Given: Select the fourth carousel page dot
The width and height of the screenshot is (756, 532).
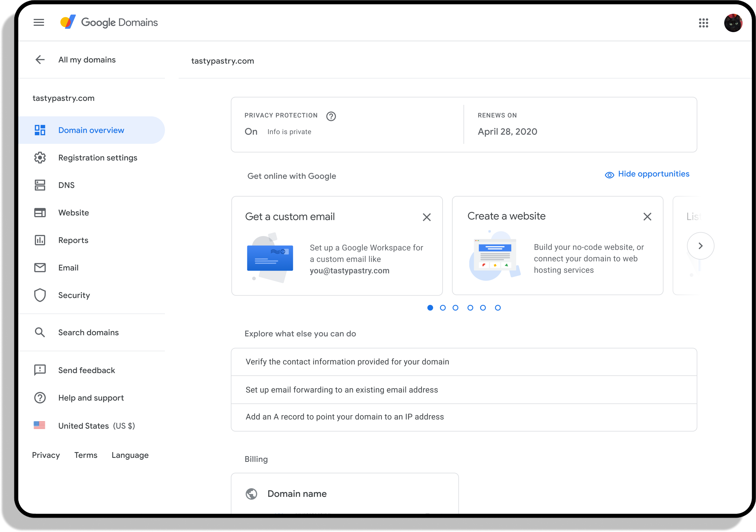Looking at the screenshot, I should click(x=470, y=308).
